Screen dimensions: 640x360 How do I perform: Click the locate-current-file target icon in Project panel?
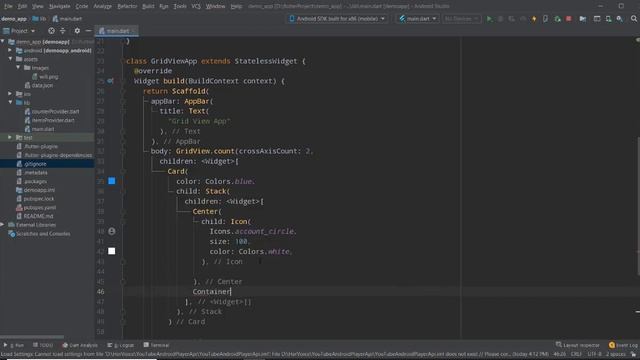51,31
